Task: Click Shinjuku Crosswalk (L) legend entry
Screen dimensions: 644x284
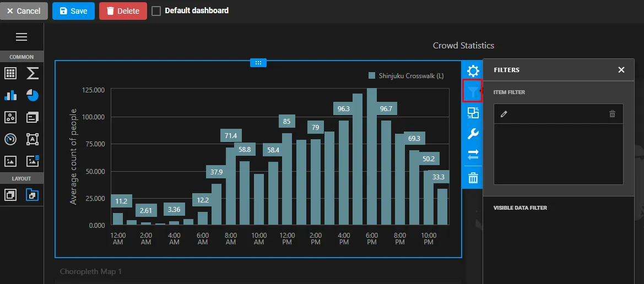Action: pos(406,75)
